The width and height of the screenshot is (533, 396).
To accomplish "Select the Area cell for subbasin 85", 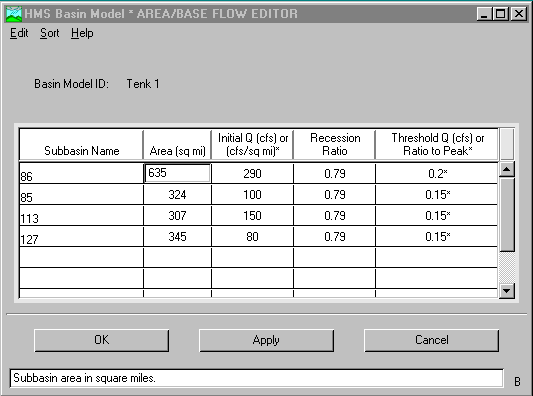I will click(177, 194).
